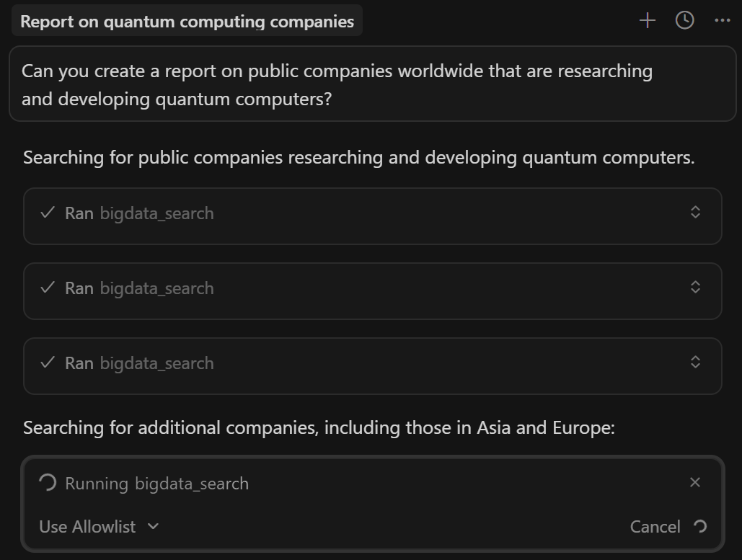Dismiss the running search with the X icon

(x=694, y=483)
